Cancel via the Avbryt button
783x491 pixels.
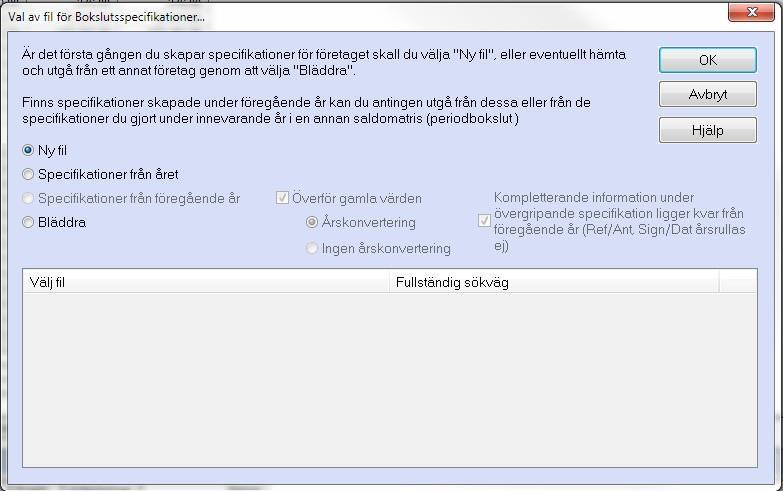coord(708,94)
